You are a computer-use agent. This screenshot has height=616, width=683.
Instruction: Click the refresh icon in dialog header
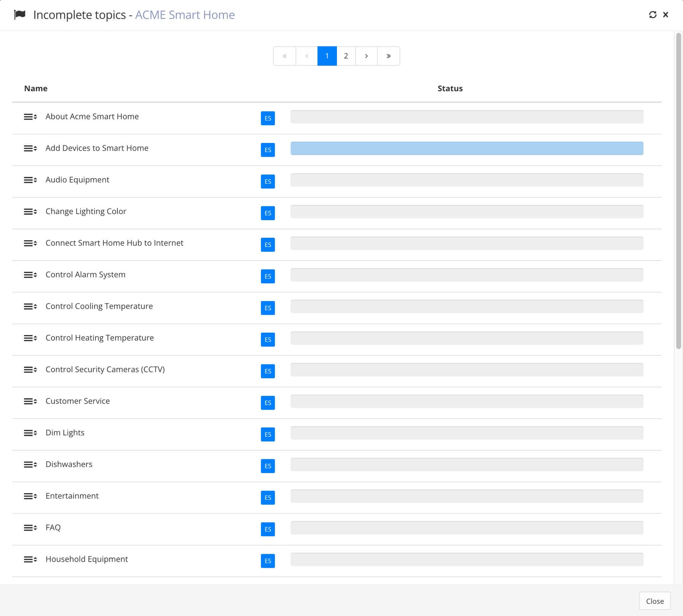point(653,15)
